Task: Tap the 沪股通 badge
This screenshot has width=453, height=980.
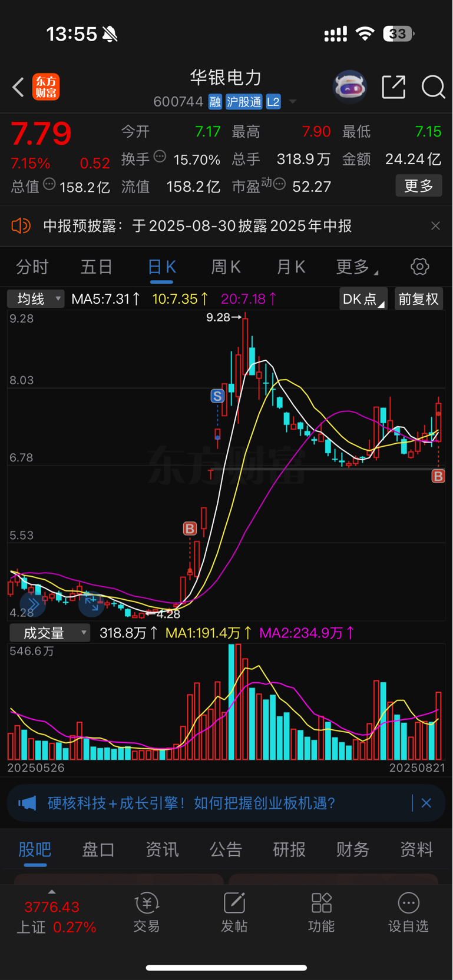Action: pos(244,102)
